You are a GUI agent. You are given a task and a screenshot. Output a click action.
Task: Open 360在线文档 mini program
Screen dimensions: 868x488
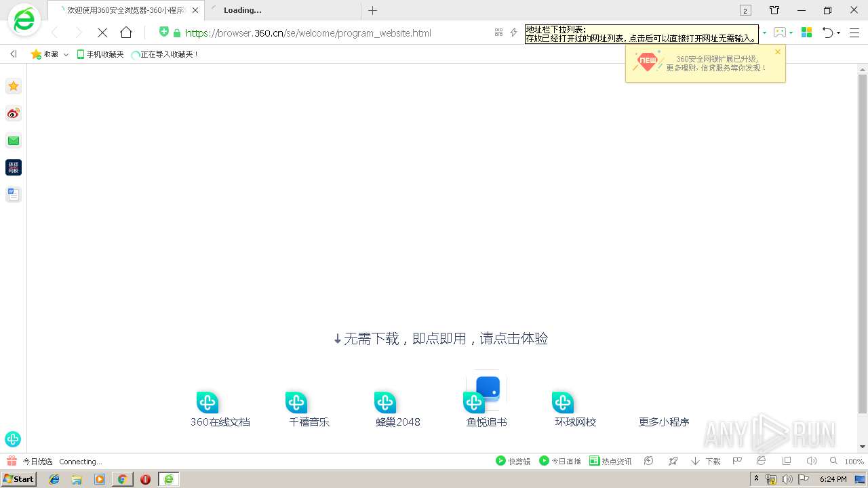220,409
